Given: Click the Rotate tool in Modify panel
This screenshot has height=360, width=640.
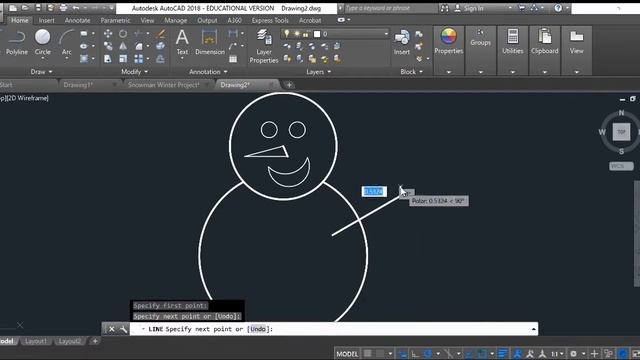Looking at the screenshot, I should pos(123,33).
